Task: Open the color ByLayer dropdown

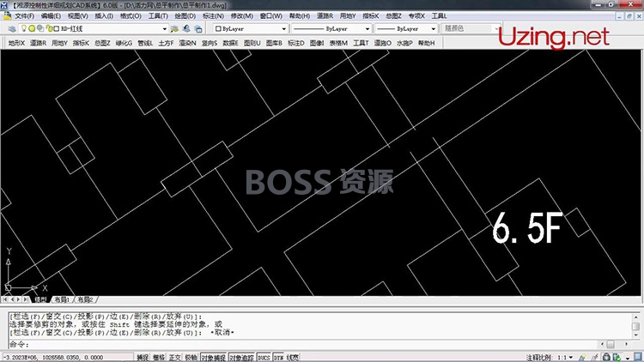Action: coord(283,29)
